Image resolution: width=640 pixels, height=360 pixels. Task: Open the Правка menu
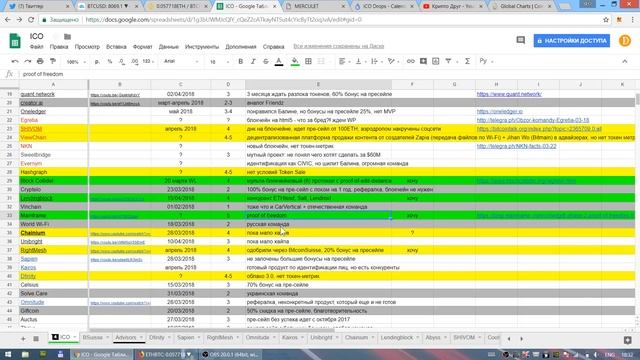pyautogui.click(x=59, y=47)
